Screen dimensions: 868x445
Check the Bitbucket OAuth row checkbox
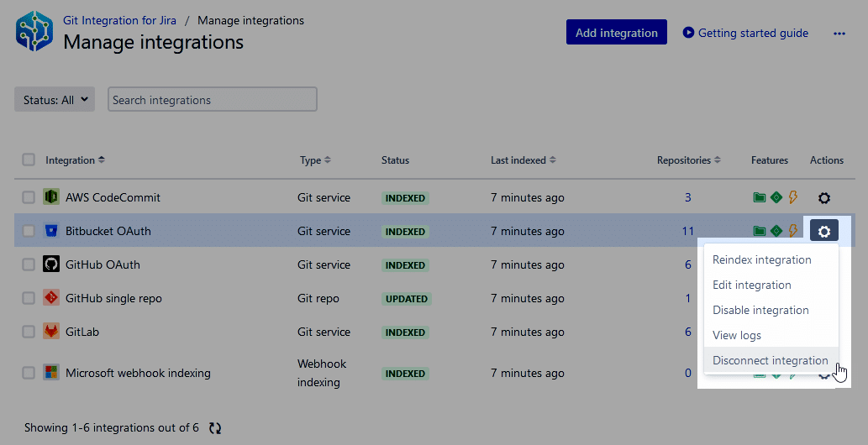pyautogui.click(x=29, y=231)
